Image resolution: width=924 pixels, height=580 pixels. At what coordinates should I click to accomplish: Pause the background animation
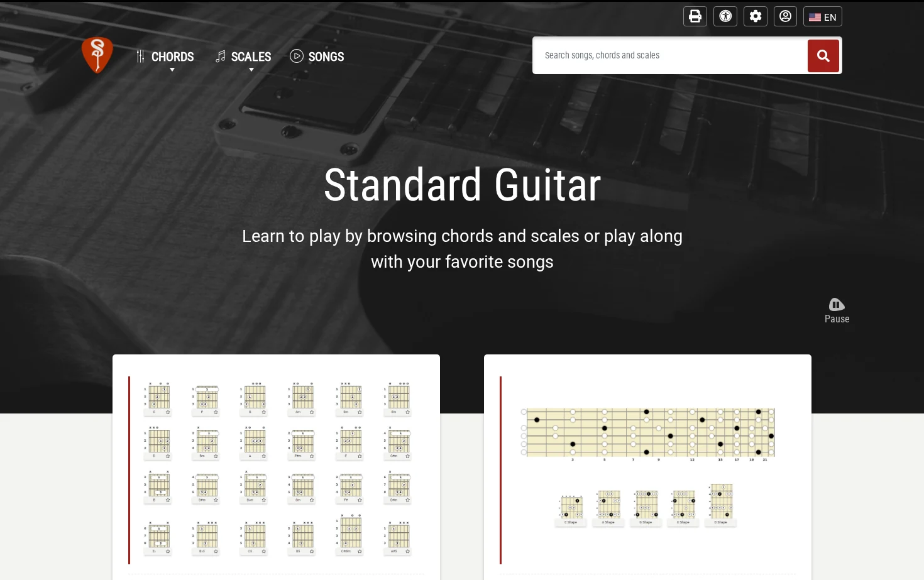pos(837,311)
